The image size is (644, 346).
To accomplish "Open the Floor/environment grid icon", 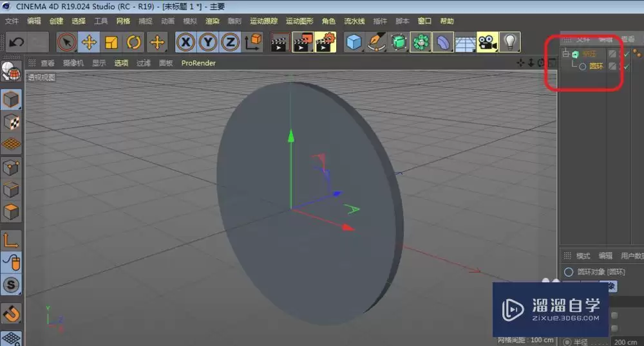I will coord(465,42).
